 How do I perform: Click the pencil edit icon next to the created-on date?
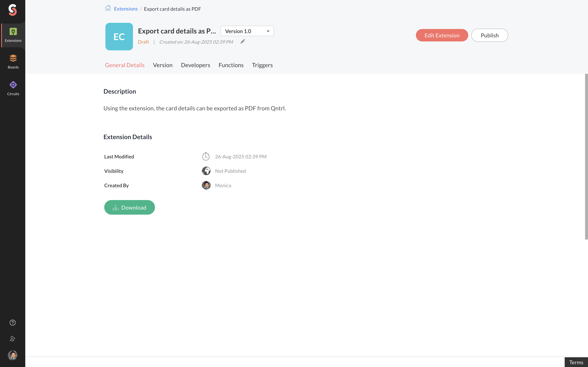[243, 41]
